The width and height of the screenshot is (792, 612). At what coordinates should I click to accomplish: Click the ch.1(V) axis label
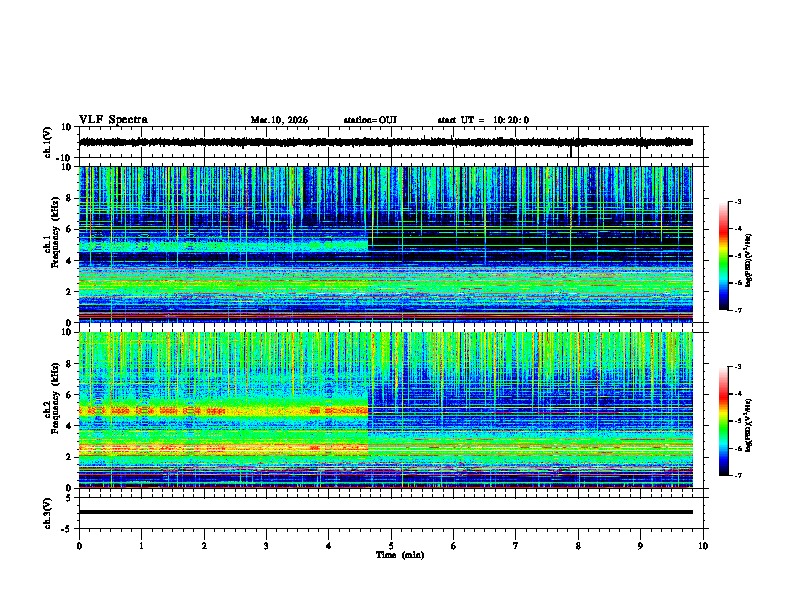point(48,142)
